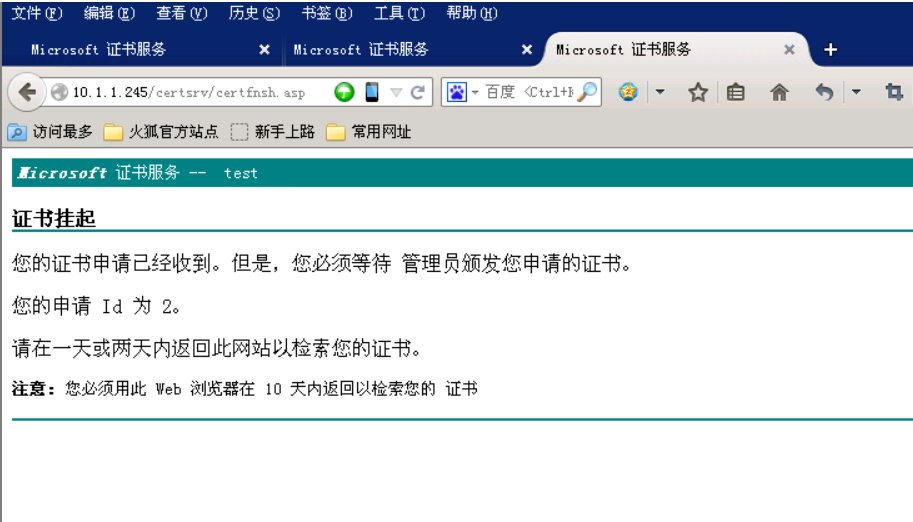The height and width of the screenshot is (522, 913).
Task: Click the magnifier search icon
Action: tap(587, 92)
